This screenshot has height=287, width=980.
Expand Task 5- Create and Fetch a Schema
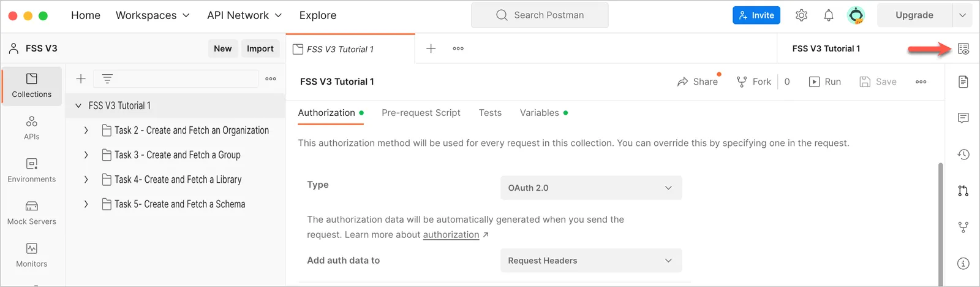pos(86,204)
